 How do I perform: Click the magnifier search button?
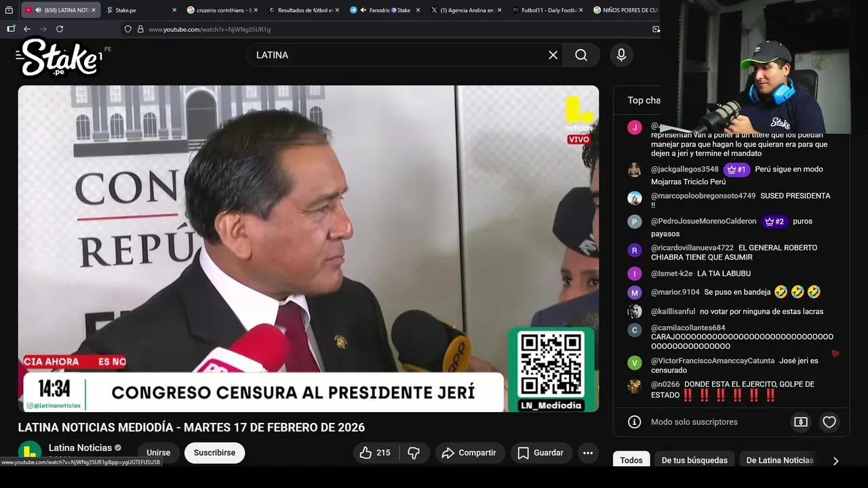pos(581,55)
